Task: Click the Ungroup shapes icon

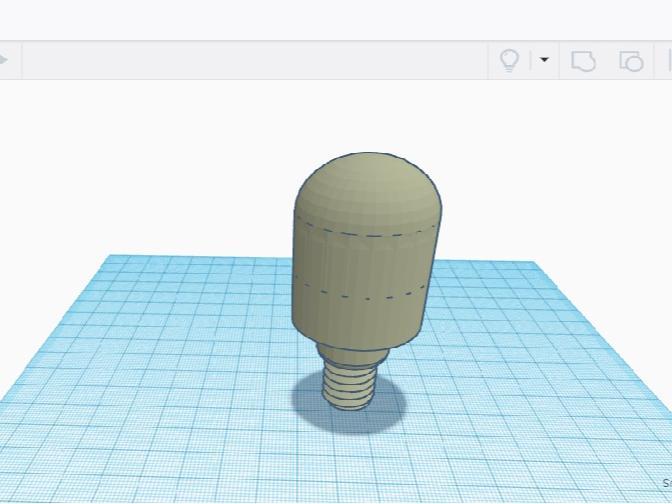Action: 631,60
